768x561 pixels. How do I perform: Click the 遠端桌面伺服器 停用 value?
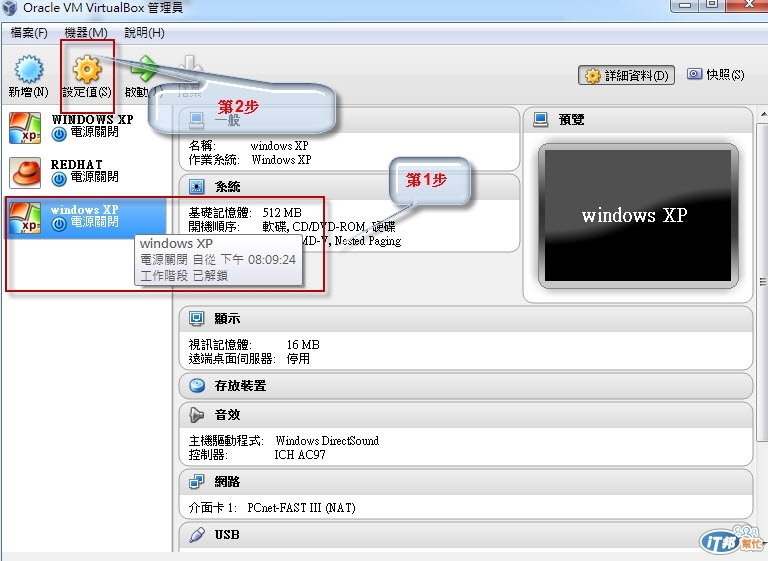(298, 359)
